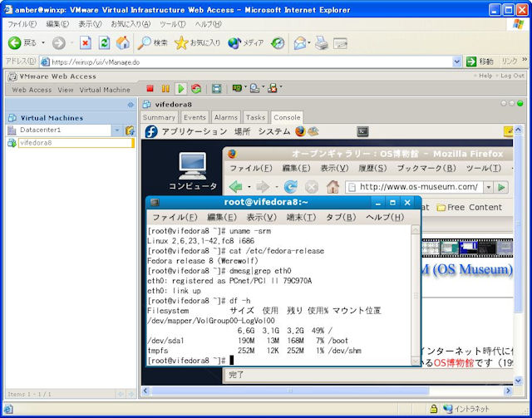Open the VMware View menu
Image resolution: width=532 pixels, height=418 pixels.
pos(66,90)
